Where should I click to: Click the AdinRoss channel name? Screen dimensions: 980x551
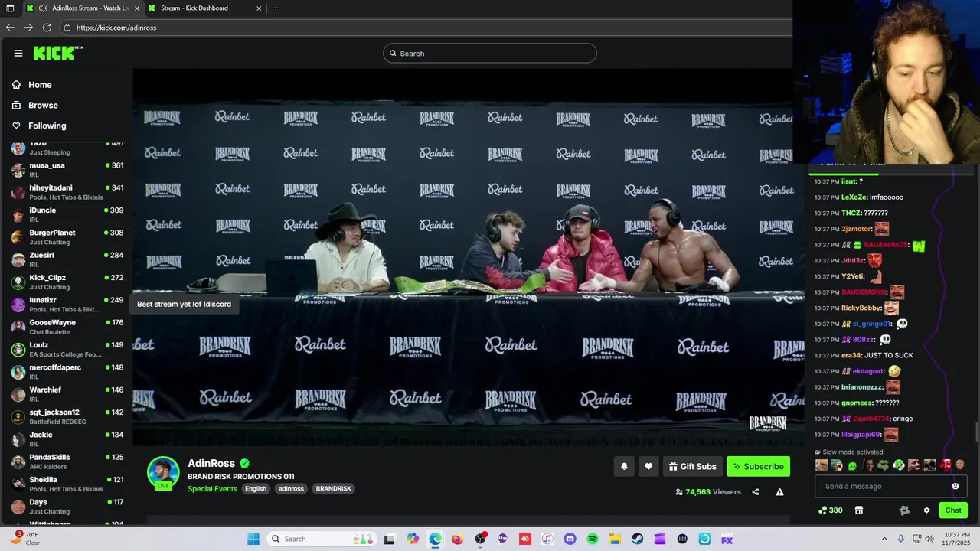pos(211,463)
